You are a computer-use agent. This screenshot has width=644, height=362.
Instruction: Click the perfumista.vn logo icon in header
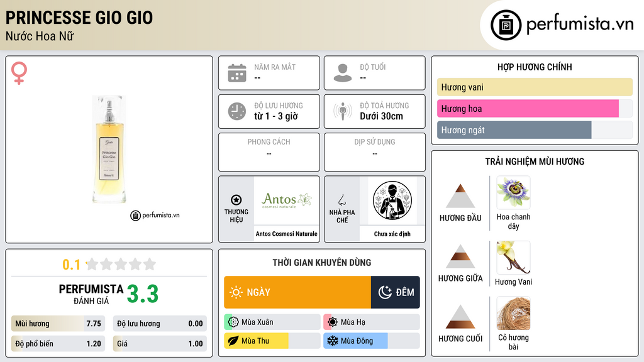[x=506, y=25]
